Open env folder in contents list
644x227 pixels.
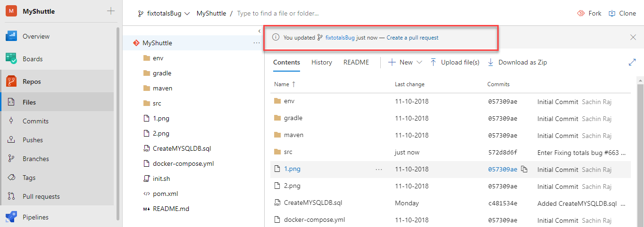289,101
